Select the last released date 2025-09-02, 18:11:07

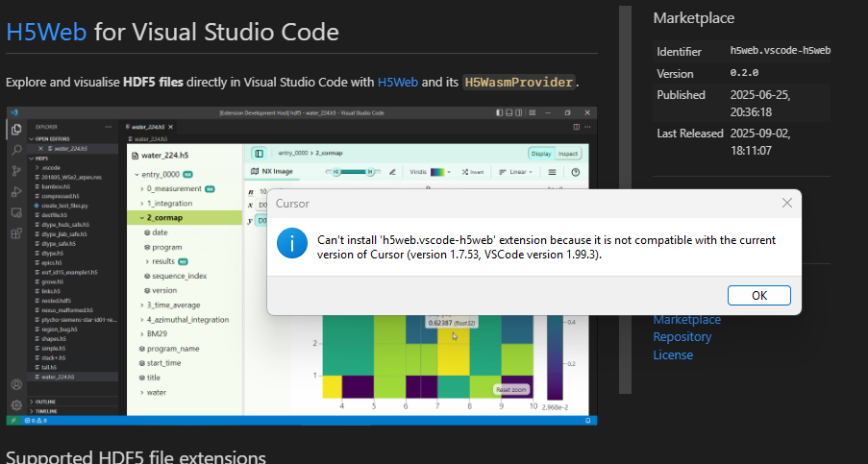coord(760,141)
